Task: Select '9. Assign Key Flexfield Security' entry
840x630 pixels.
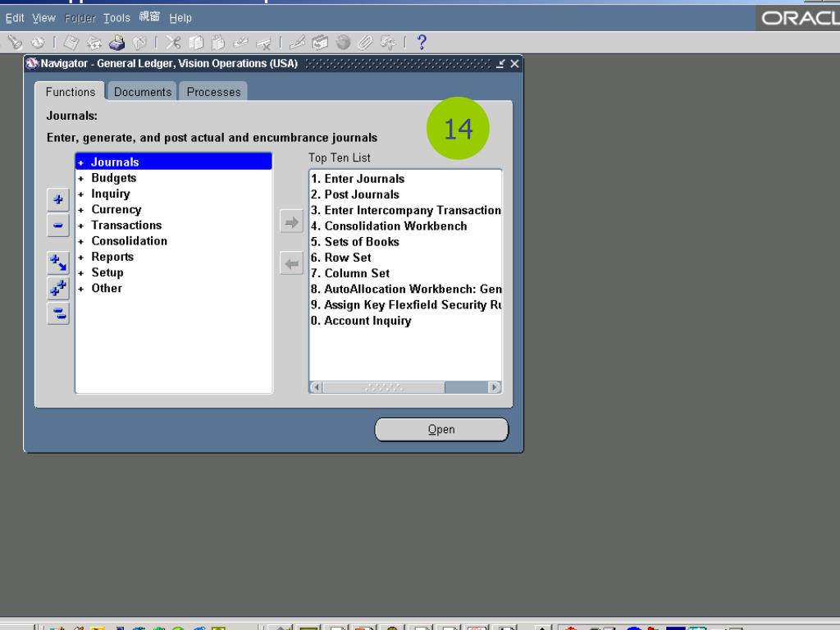Action: 405,305
